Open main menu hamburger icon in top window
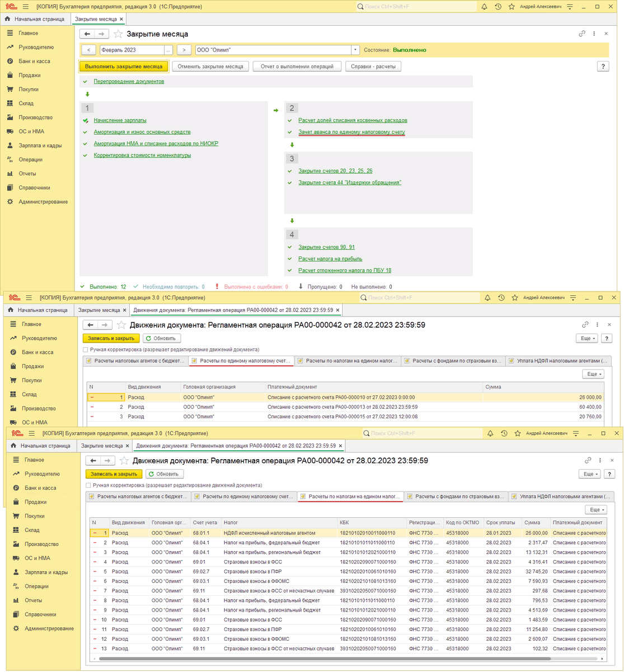Screen dimensions: 624x672 26,7
